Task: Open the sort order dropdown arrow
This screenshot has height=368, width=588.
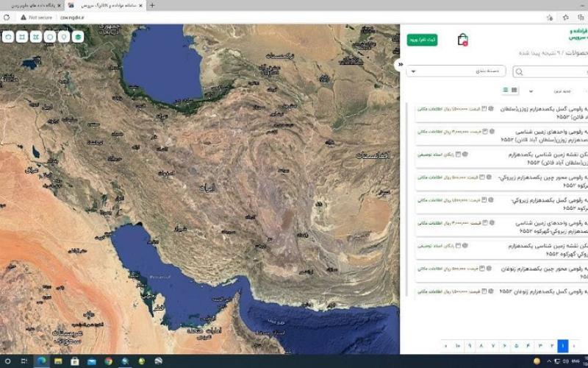Action: pyautogui.click(x=531, y=91)
